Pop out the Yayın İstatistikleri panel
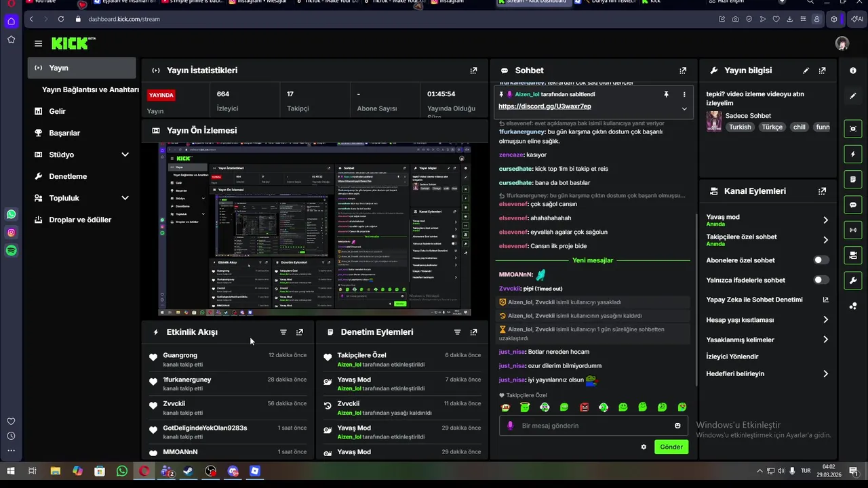Viewport: 868px width, 488px height. click(x=473, y=70)
